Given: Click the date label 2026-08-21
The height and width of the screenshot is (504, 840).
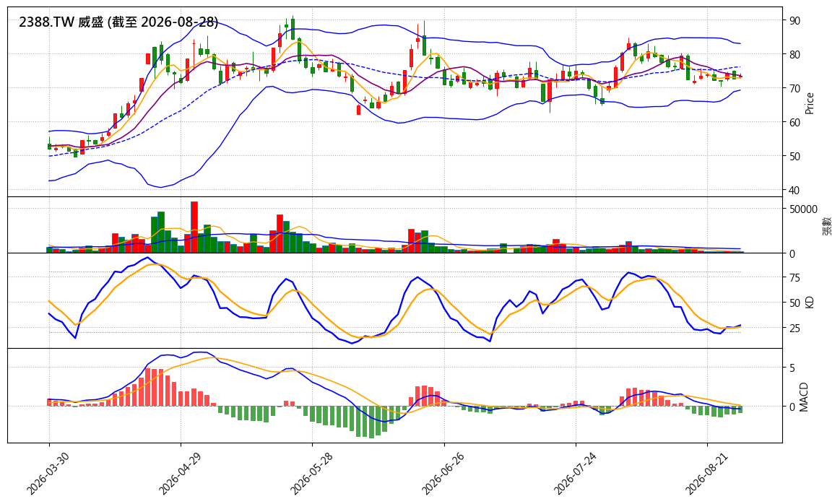Looking at the screenshot, I should [706, 473].
